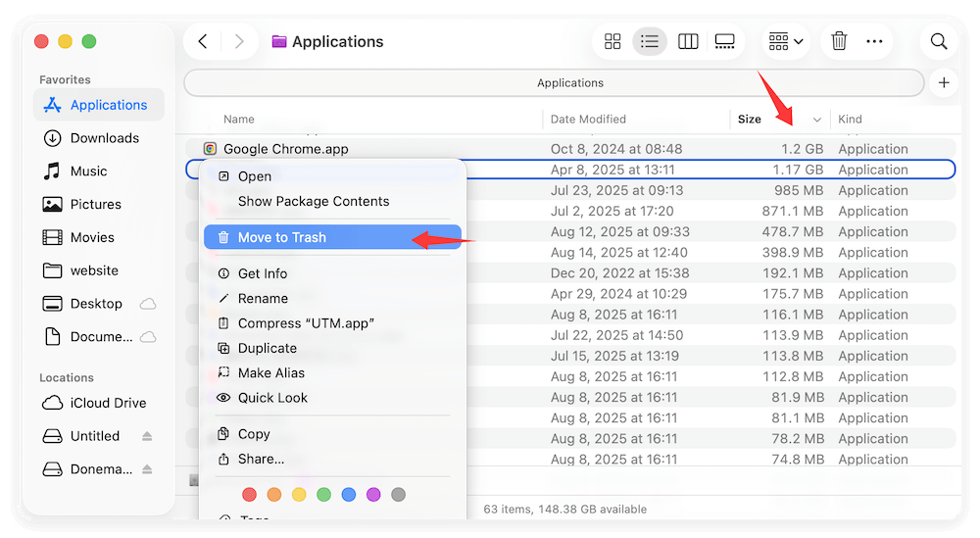The image size is (980, 538).
Task: Choose Copy from context menu
Action: tap(332, 434)
